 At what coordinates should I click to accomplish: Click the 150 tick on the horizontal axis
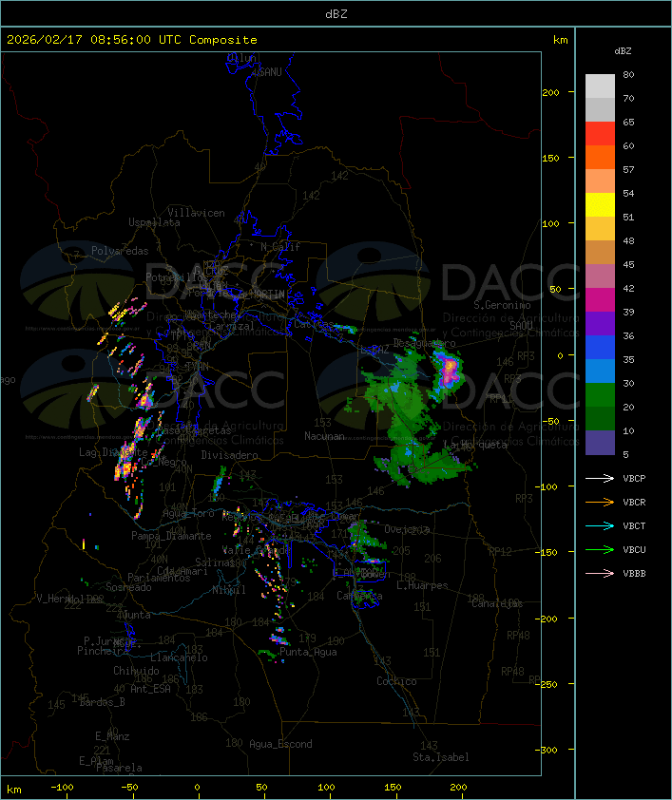[x=393, y=788]
